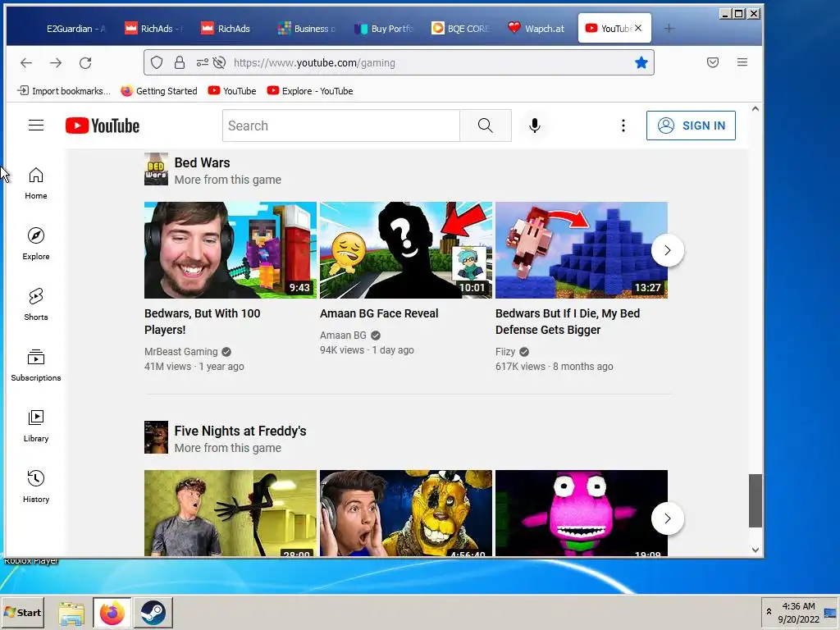Click the blue bookmark star
The width and height of the screenshot is (840, 630).
coord(641,62)
